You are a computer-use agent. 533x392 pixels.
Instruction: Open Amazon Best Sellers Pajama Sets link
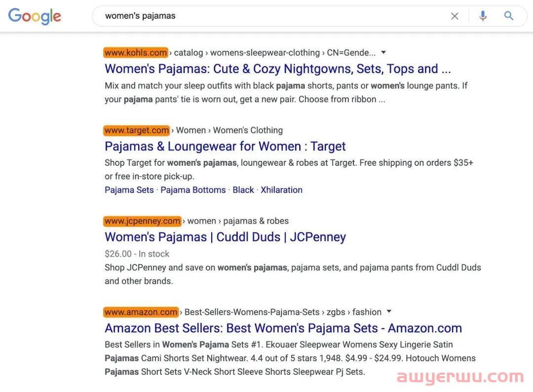(x=283, y=328)
